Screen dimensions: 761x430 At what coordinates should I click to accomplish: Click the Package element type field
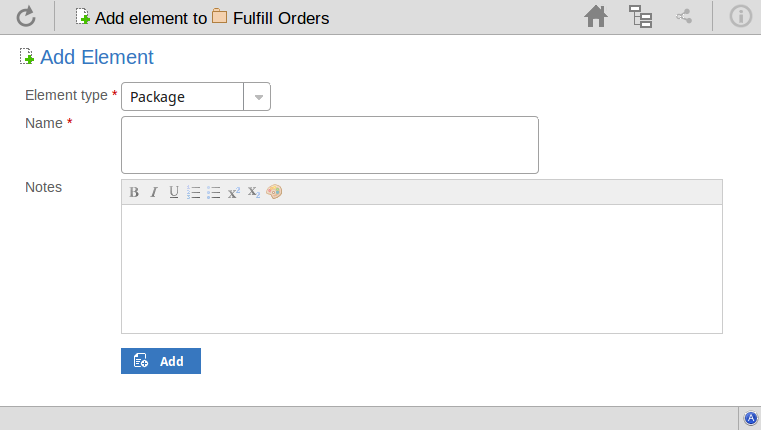[x=182, y=97]
